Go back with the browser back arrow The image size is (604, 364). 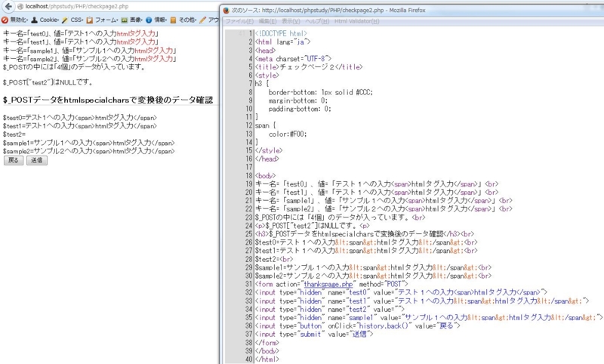[8, 6]
